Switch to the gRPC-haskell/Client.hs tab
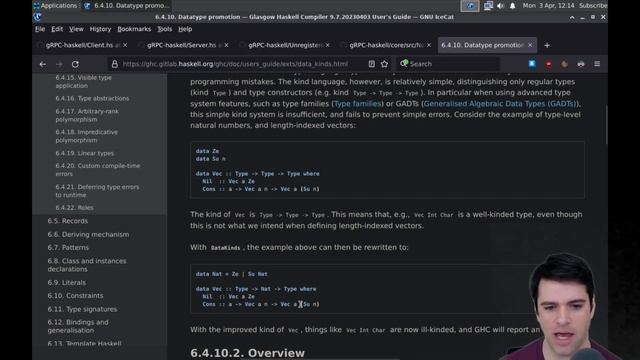Image resolution: width=640 pixels, height=360 pixels. pos(80,45)
